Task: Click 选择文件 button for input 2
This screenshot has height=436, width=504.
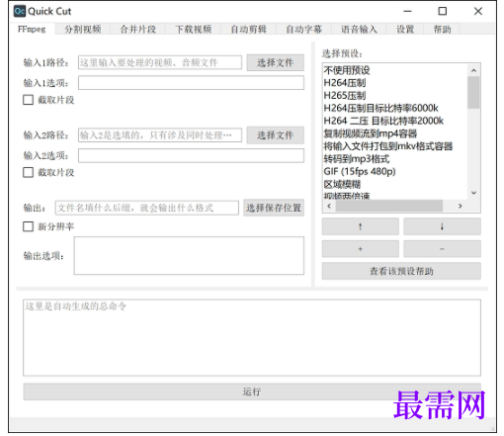Action: pos(276,135)
